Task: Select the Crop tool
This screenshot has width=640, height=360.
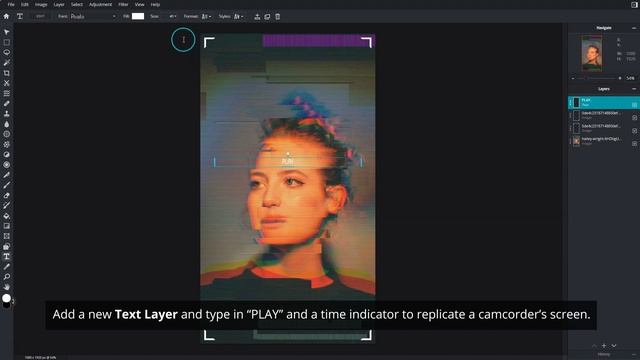Action: click(x=7, y=73)
